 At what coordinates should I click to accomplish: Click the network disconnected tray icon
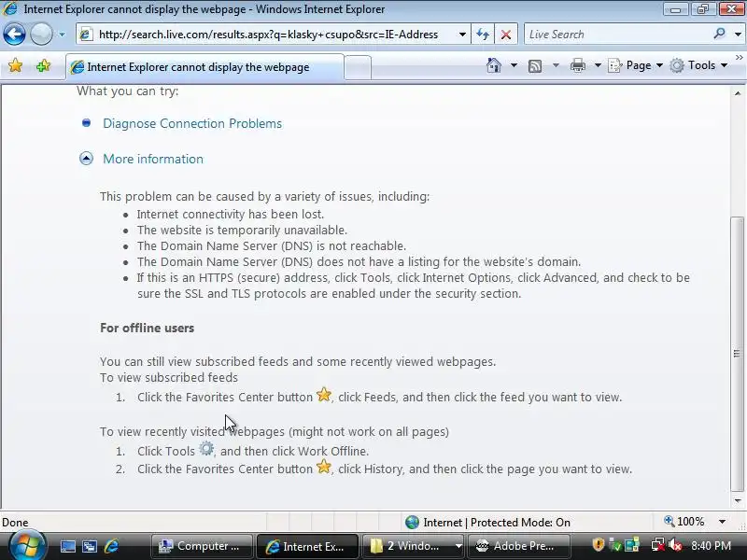tap(658, 545)
